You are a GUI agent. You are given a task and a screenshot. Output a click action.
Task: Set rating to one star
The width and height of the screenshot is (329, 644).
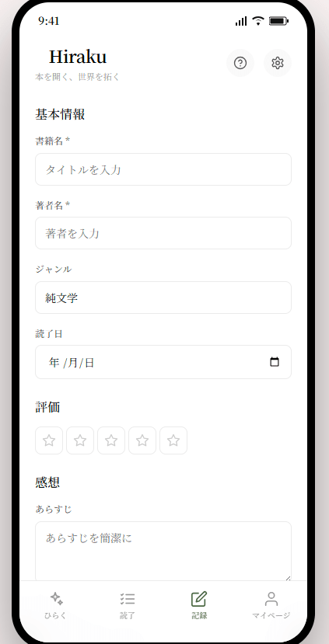click(x=49, y=440)
